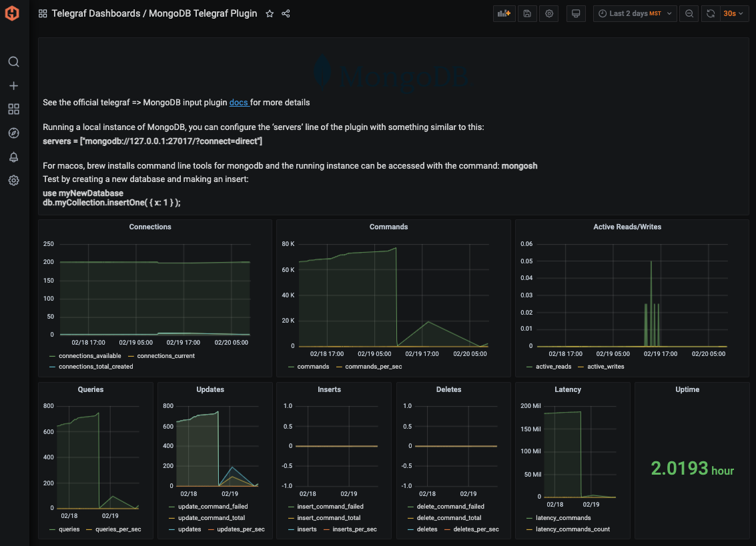Screen dimensions: 756x546
Task: Open the Grafana home logo
Action: (x=12, y=13)
